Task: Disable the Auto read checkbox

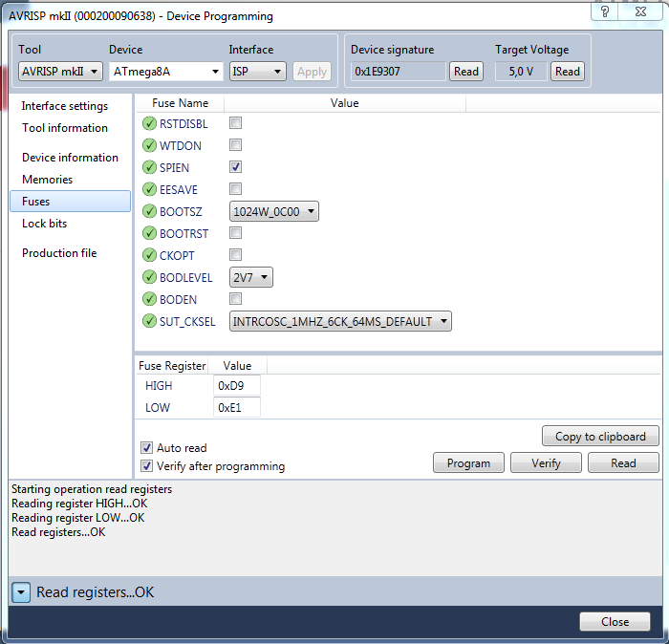Action: point(147,448)
